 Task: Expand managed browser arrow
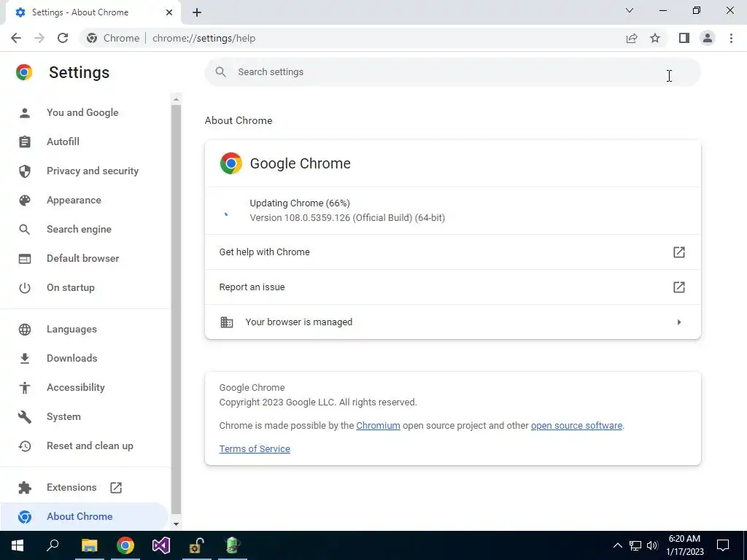tap(679, 322)
